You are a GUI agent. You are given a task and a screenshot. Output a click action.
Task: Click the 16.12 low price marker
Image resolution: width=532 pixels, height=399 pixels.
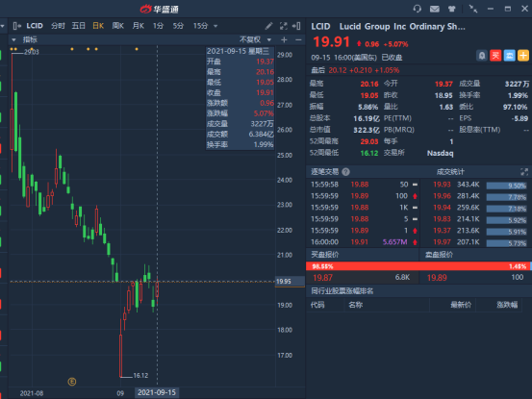[140, 376]
